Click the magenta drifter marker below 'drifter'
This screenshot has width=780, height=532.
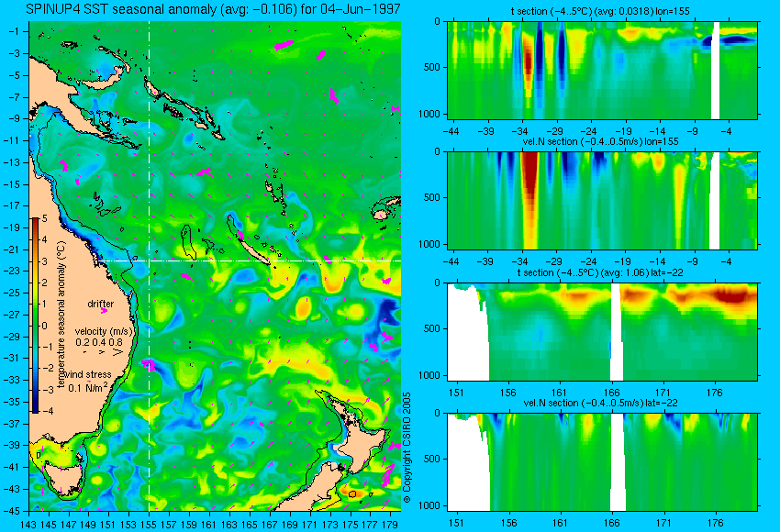tap(104, 311)
